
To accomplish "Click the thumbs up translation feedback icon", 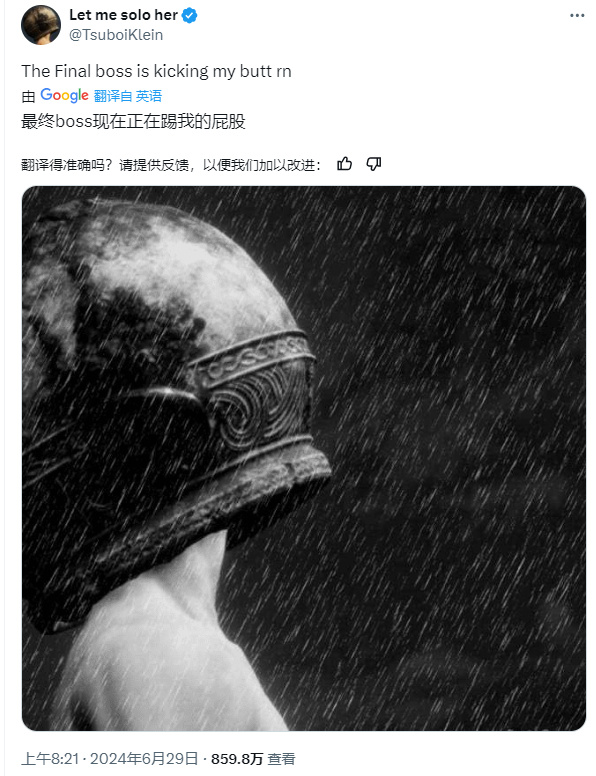I will point(345,164).
